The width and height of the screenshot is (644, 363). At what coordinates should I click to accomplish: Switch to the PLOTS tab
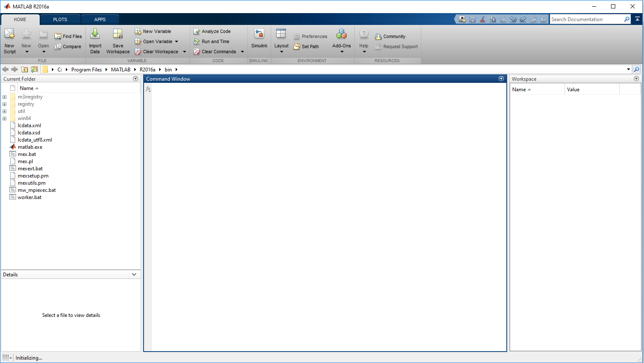point(60,19)
